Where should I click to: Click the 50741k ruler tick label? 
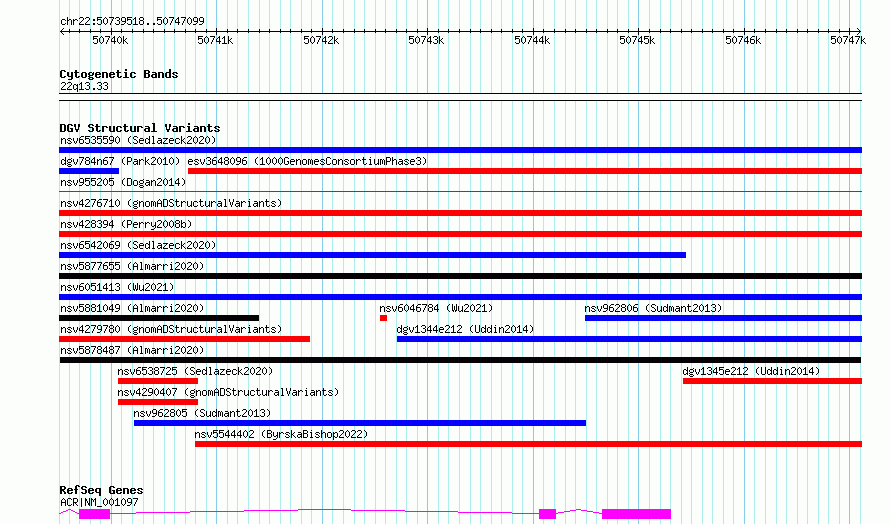click(x=215, y=40)
